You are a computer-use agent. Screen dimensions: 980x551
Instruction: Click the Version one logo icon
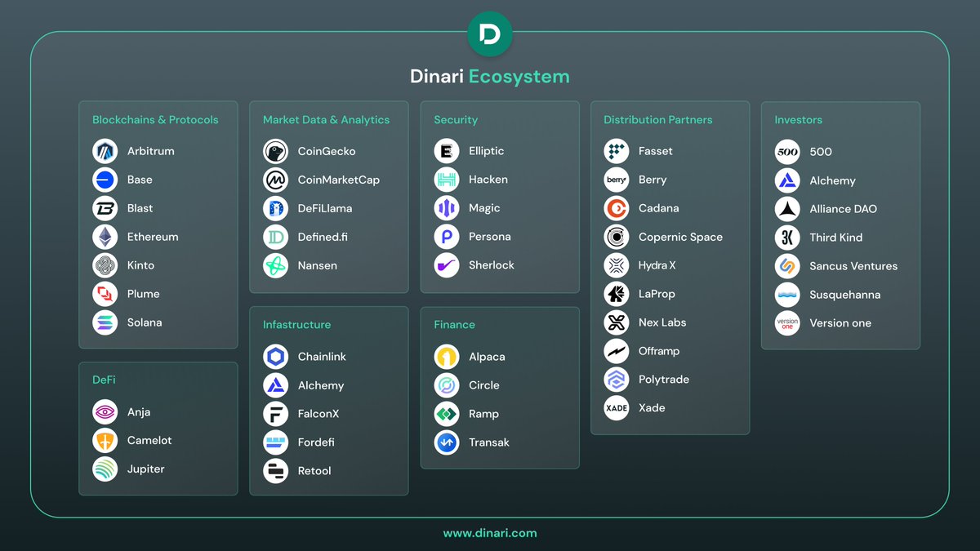787,323
